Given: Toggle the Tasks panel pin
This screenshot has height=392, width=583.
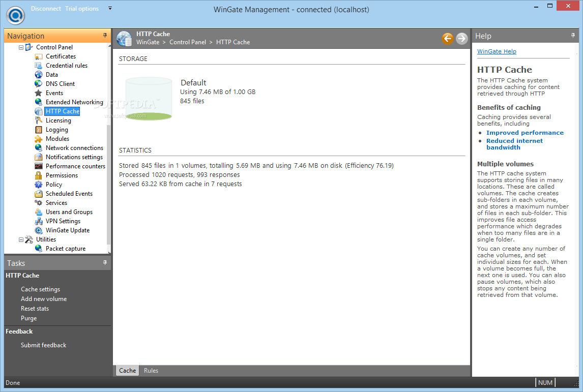Looking at the screenshot, I should 105,263.
